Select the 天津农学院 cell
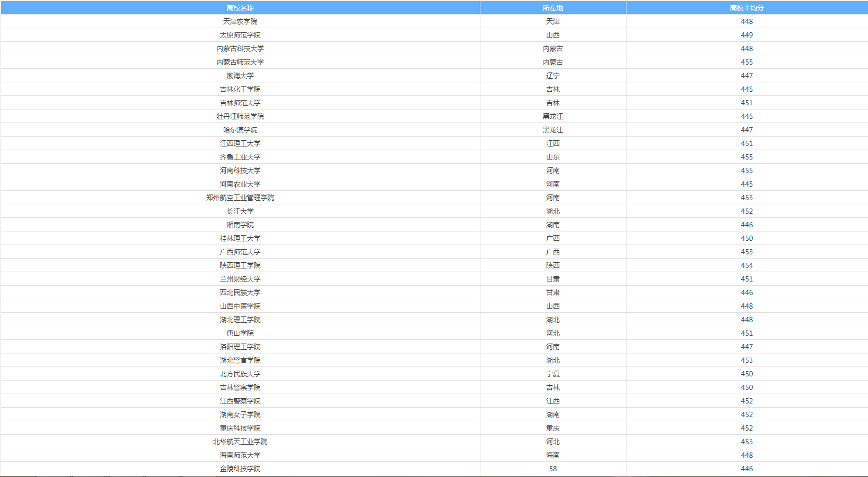This screenshot has width=868, height=477. (240, 21)
